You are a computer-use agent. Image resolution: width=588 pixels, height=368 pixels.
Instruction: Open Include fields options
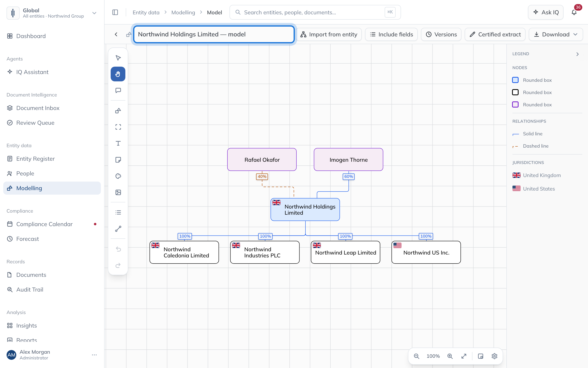click(x=391, y=34)
